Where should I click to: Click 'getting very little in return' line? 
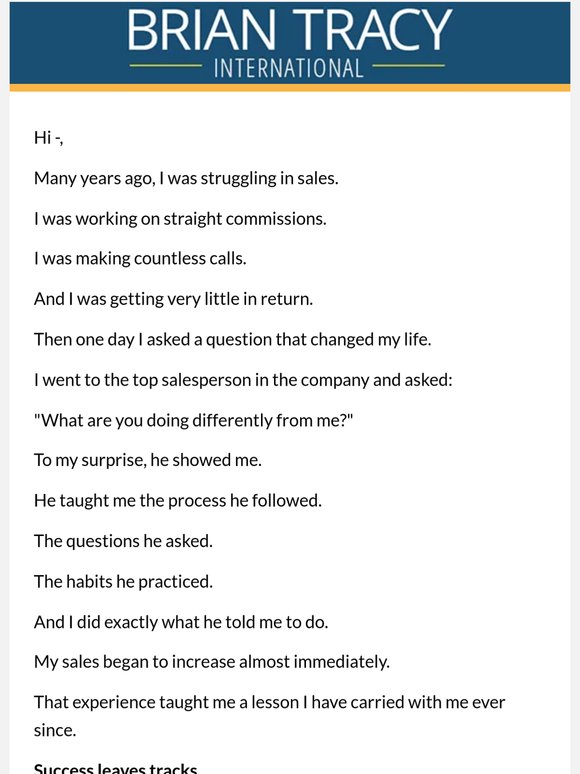coord(173,299)
